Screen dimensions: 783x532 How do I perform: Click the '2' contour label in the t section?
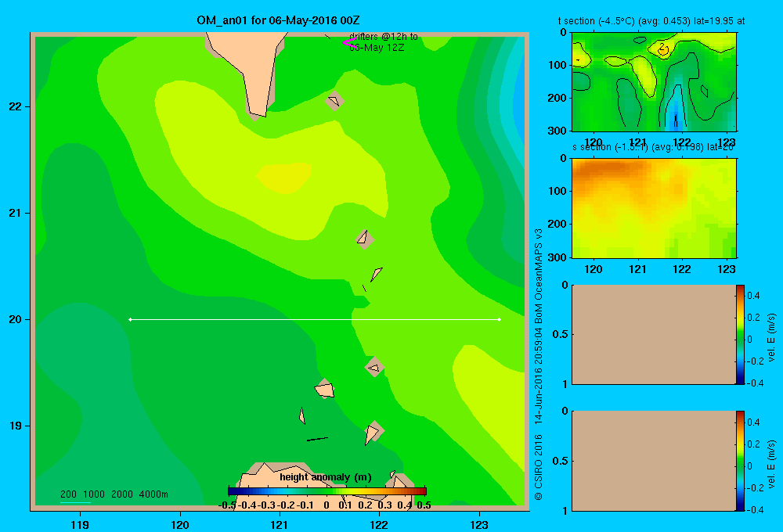coord(662,47)
